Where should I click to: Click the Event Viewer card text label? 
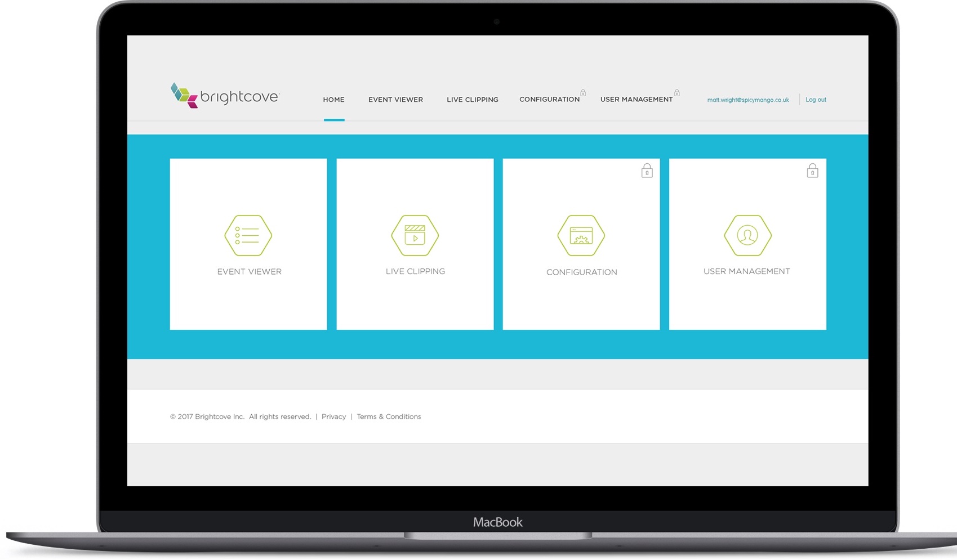tap(249, 272)
